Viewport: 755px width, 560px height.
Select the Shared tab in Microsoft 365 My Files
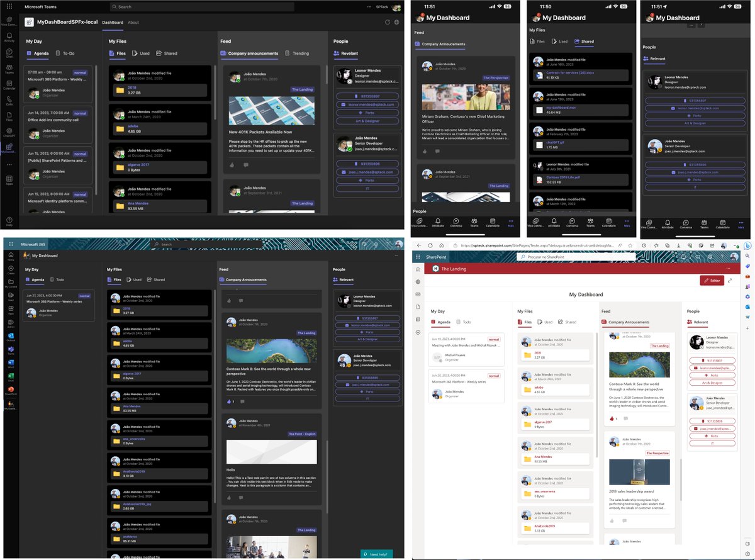[155, 279]
